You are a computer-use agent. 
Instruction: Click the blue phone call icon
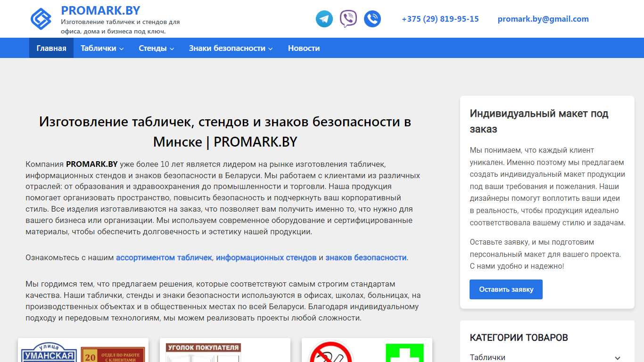(x=372, y=19)
